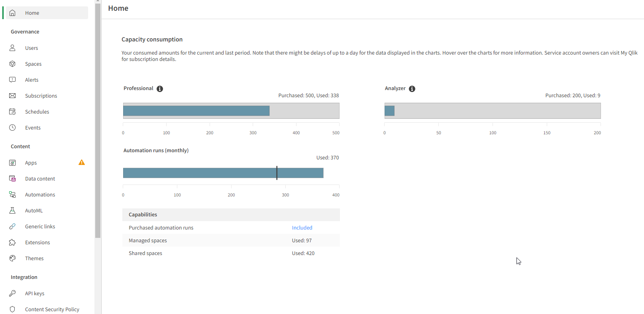Click the Integration section heading
Image resolution: width=644 pixels, height=314 pixels.
pos(24,277)
